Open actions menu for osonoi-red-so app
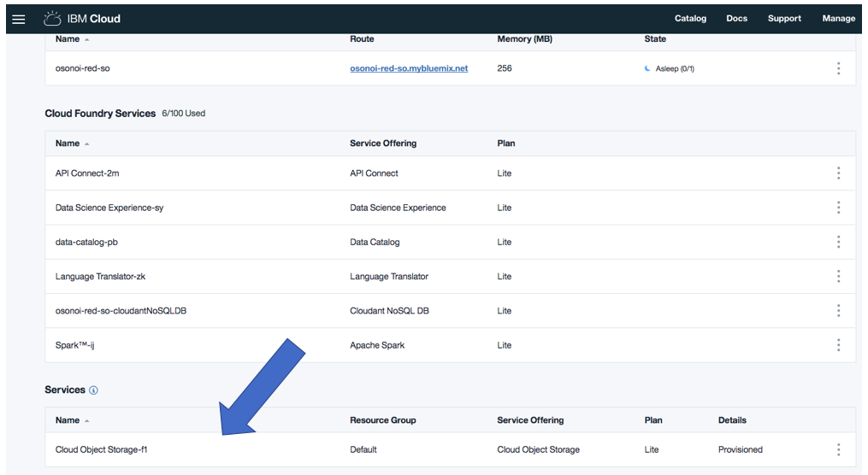The image size is (868, 475). [x=839, y=68]
